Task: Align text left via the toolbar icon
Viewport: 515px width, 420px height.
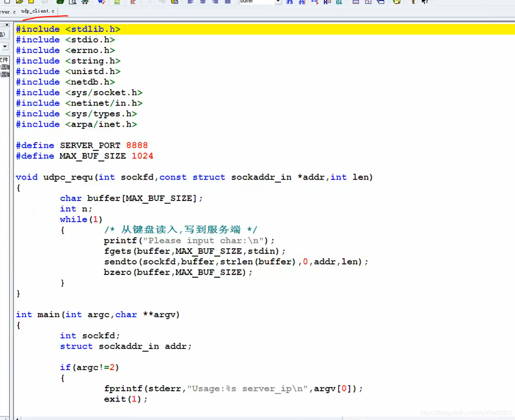Action: pyautogui.click(x=190, y=2)
